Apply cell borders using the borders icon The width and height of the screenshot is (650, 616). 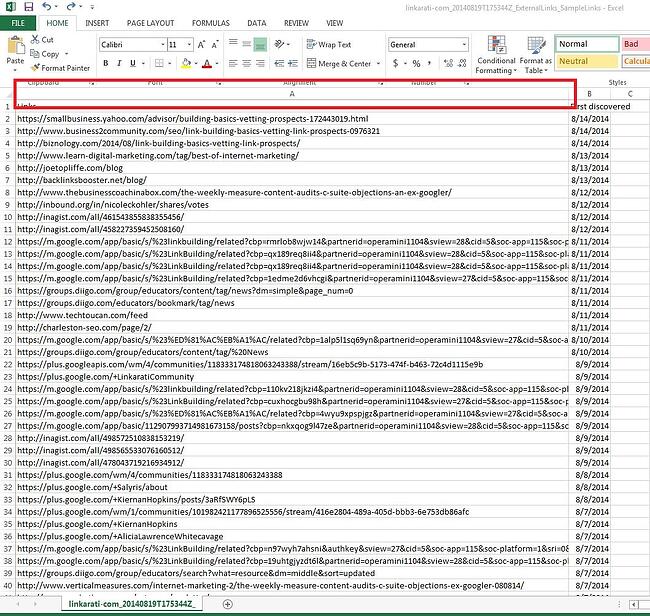pos(159,63)
